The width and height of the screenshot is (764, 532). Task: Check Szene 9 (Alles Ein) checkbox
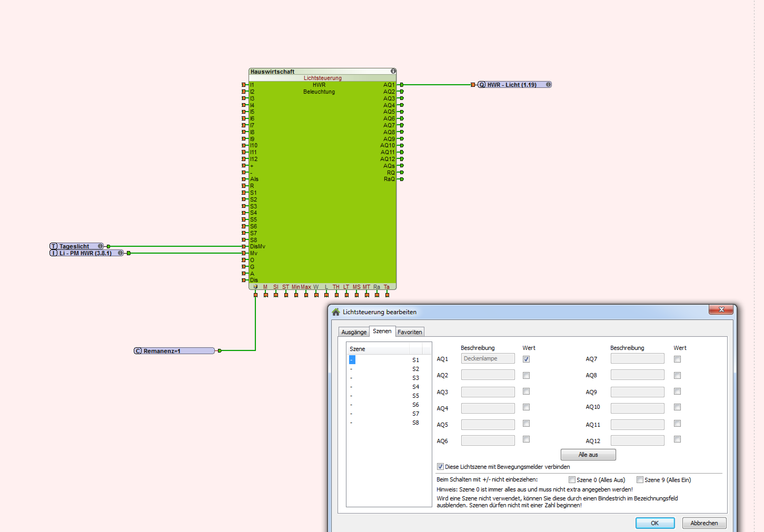pos(639,480)
